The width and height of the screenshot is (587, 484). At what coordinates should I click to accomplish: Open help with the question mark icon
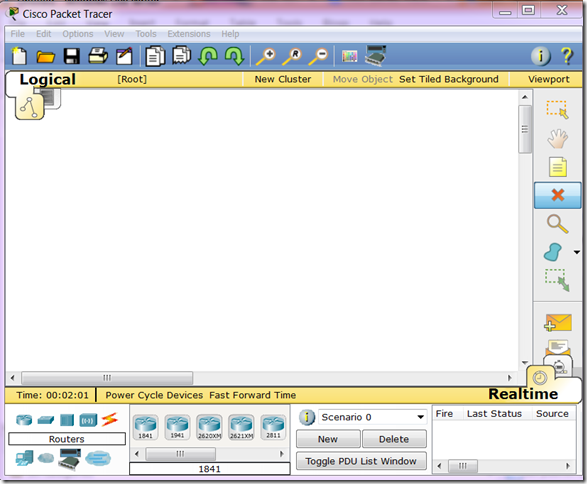[x=567, y=56]
